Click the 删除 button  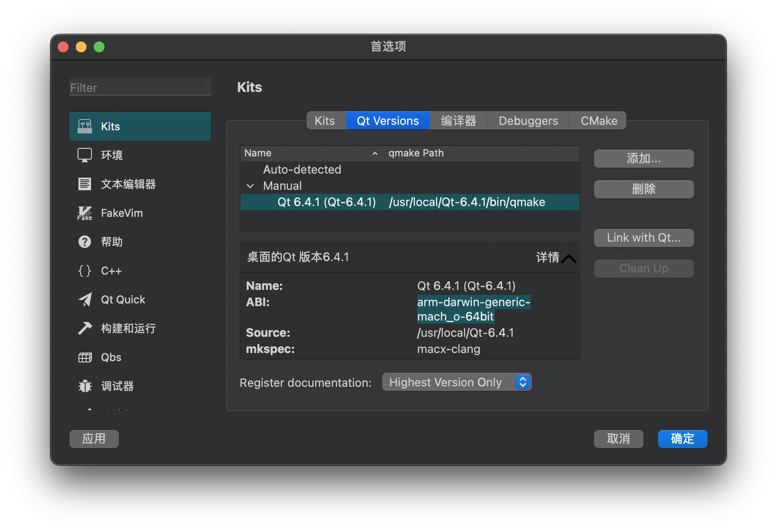point(644,189)
